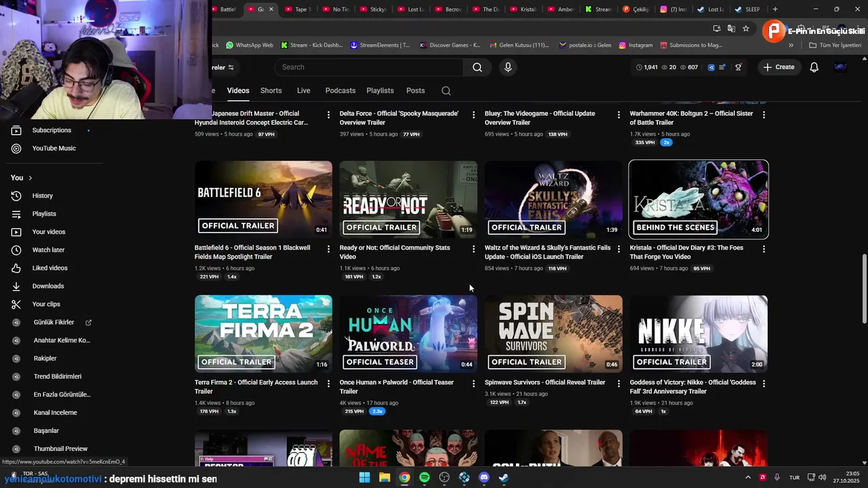This screenshot has width=868, height=488.
Task: Open options menu for Ready or Not video
Action: (x=473, y=249)
